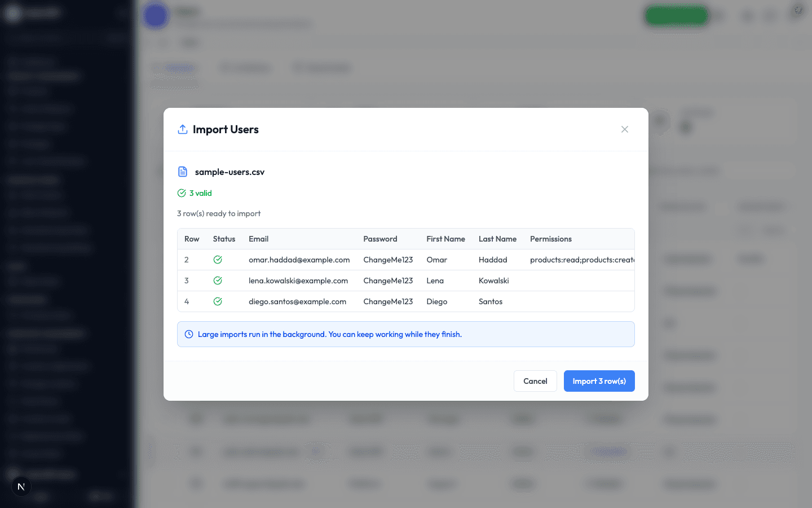
Task: Click the First Name column header
Action: tap(445, 239)
